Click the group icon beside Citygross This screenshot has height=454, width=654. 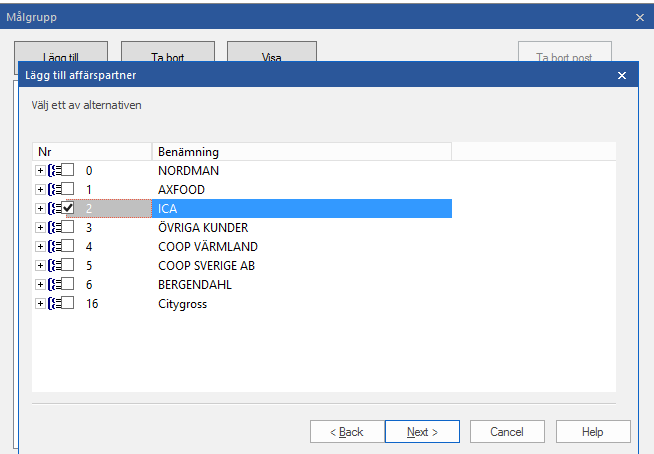point(54,303)
